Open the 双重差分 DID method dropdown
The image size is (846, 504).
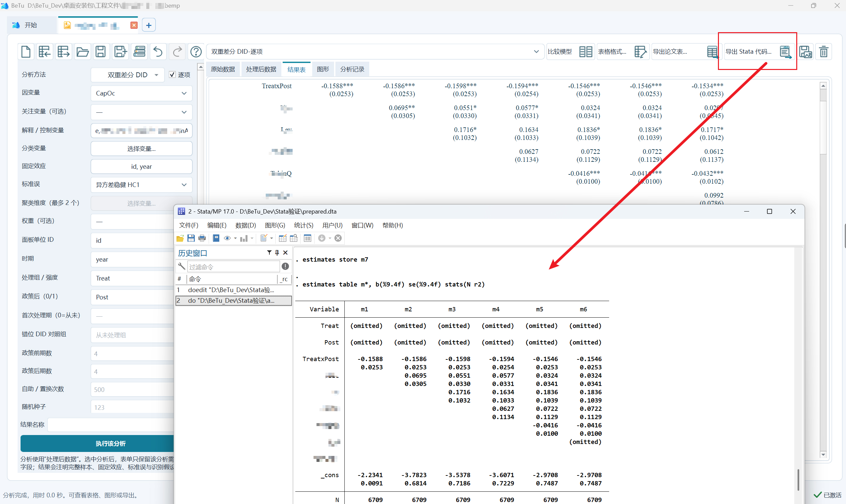pyautogui.click(x=128, y=75)
